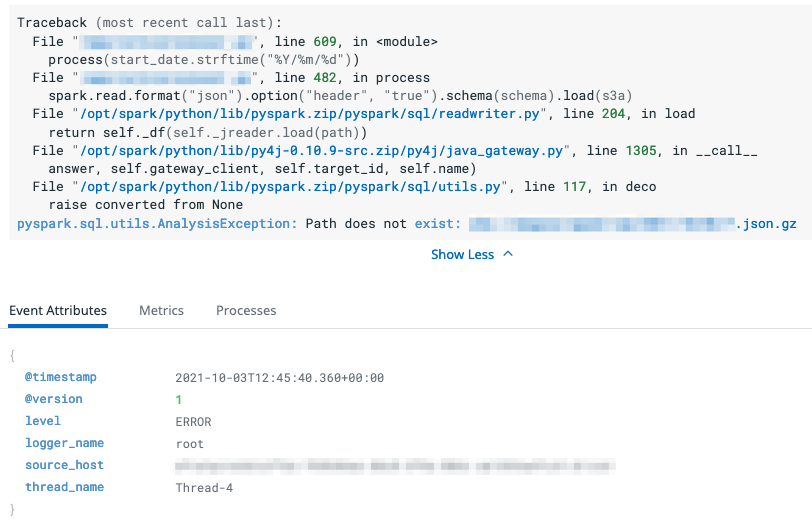Switch to the Metrics tab
The height and width of the screenshot is (526, 812).
161,310
